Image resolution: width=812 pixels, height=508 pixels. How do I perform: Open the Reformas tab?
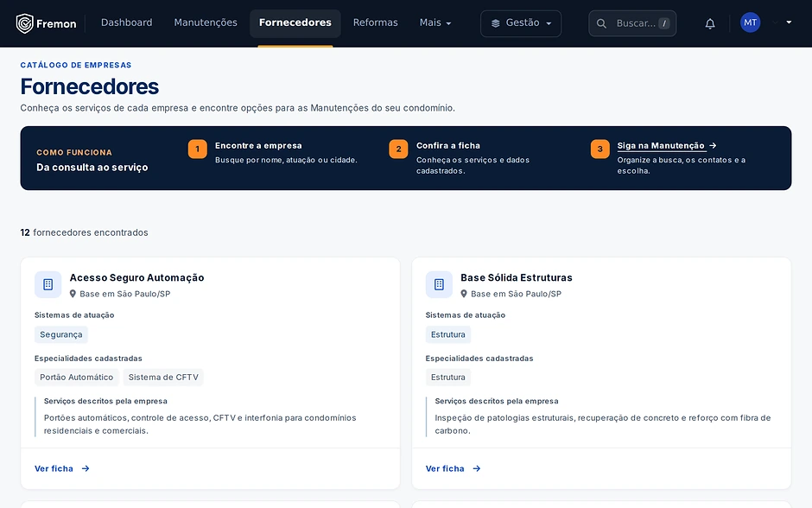coord(376,22)
